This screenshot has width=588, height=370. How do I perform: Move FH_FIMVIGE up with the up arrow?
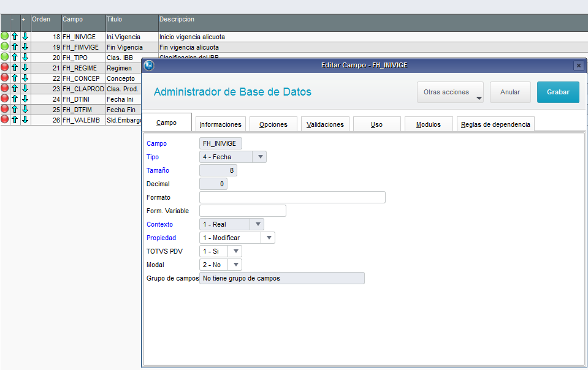15,47
